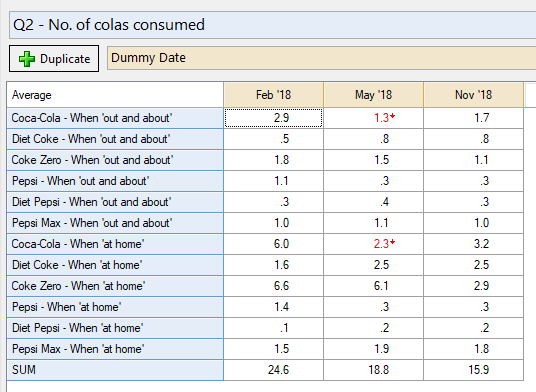Select the Feb '18 column header

coord(273,95)
